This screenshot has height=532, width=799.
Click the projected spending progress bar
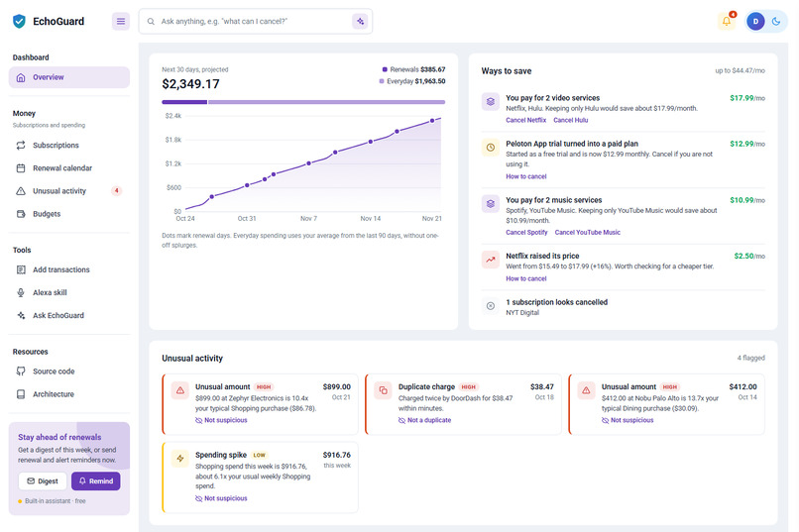pos(303,102)
